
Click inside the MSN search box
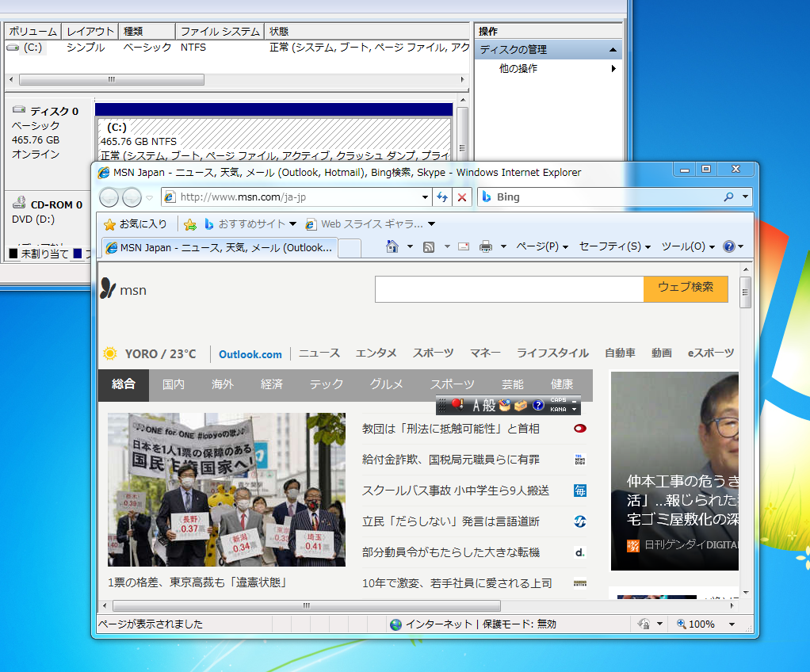(x=507, y=288)
